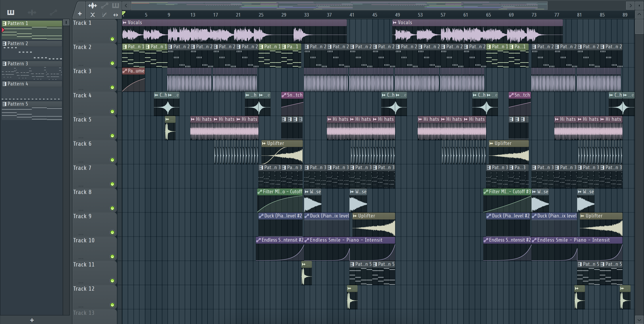Click bar 73 on the timeline ruler
The width and height of the screenshot is (644, 324).
point(534,15)
